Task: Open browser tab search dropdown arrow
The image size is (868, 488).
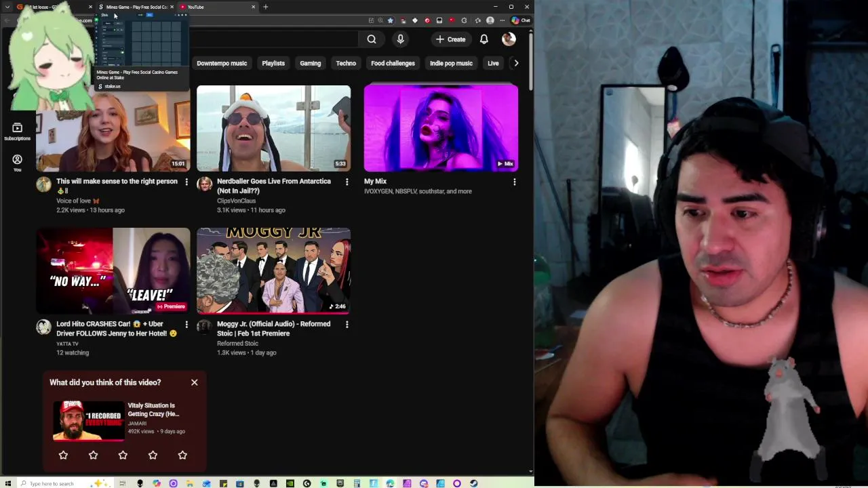Action: pyautogui.click(x=7, y=7)
